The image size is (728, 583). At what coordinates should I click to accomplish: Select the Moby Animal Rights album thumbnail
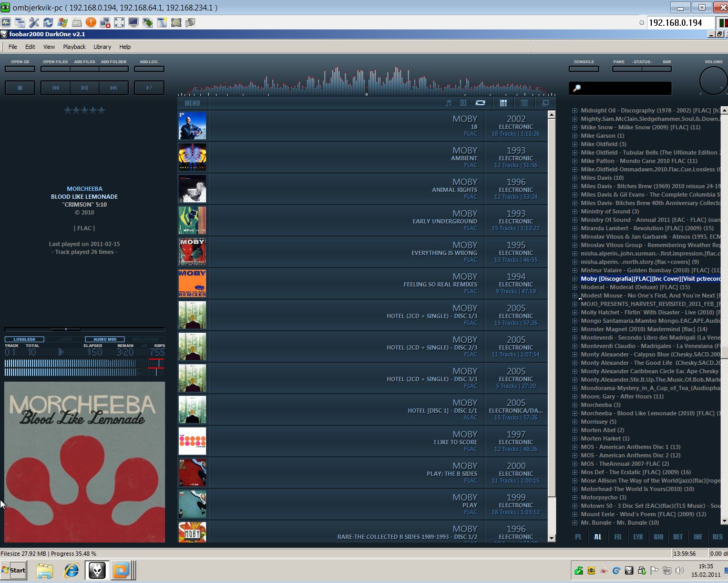192,189
